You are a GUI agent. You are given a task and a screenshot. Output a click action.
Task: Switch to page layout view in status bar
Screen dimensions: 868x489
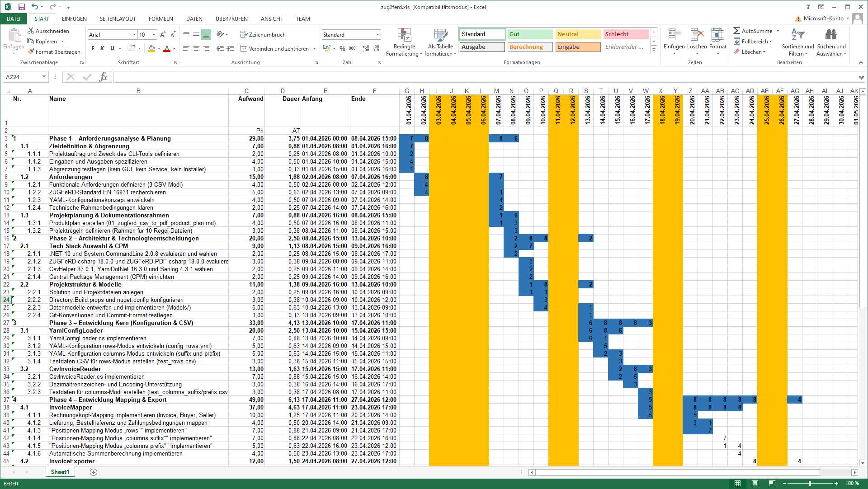[x=755, y=483]
